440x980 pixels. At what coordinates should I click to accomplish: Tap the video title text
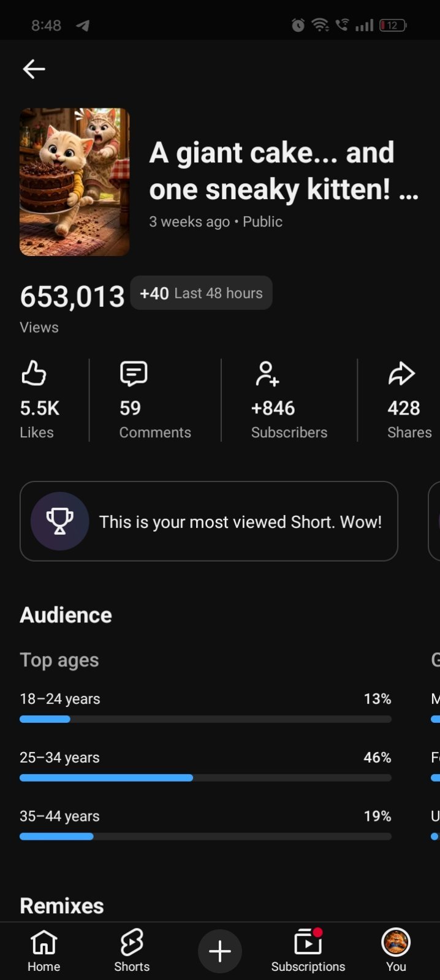click(284, 171)
